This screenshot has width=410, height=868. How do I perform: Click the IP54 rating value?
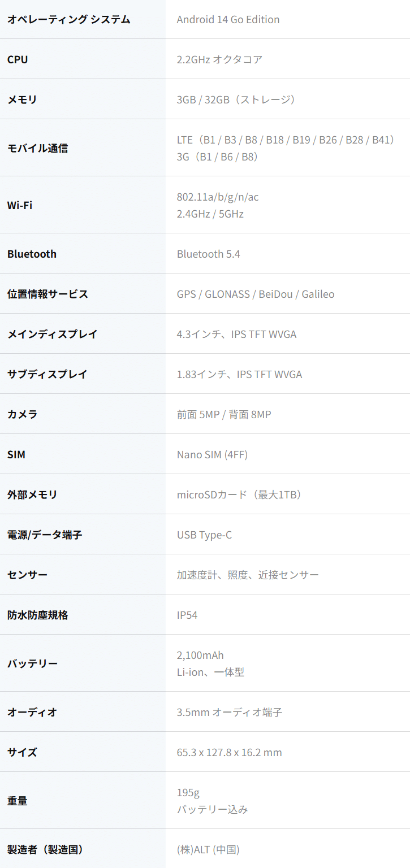tap(187, 615)
